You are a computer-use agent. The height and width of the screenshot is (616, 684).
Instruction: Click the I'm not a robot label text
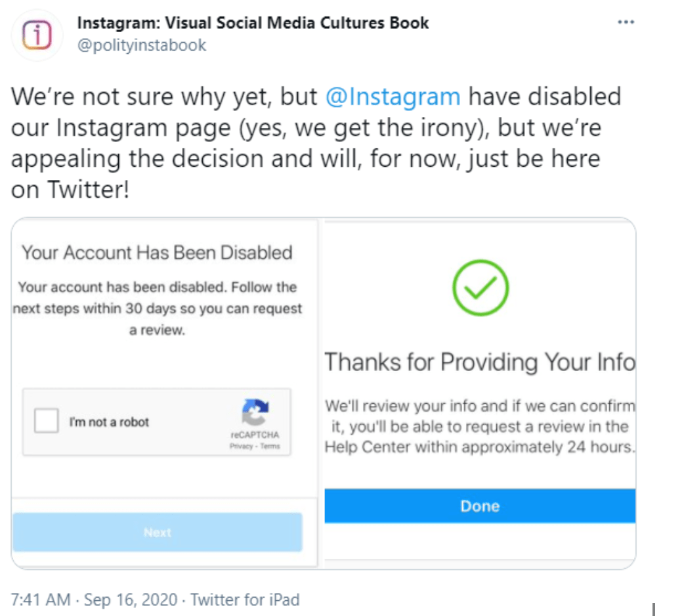click(x=109, y=422)
